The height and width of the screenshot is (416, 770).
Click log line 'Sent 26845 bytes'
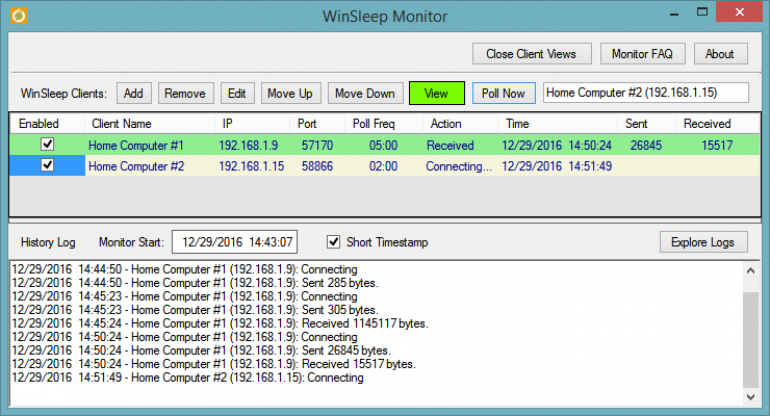click(x=201, y=350)
